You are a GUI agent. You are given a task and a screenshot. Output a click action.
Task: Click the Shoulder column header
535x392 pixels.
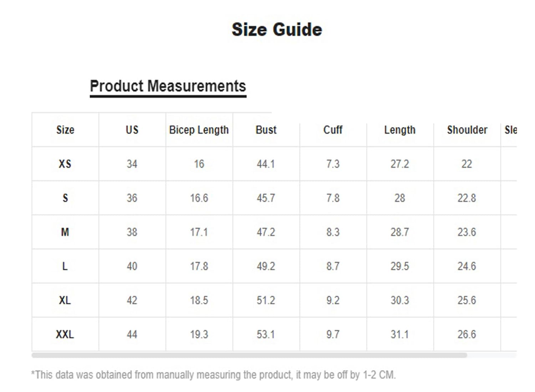coord(467,130)
